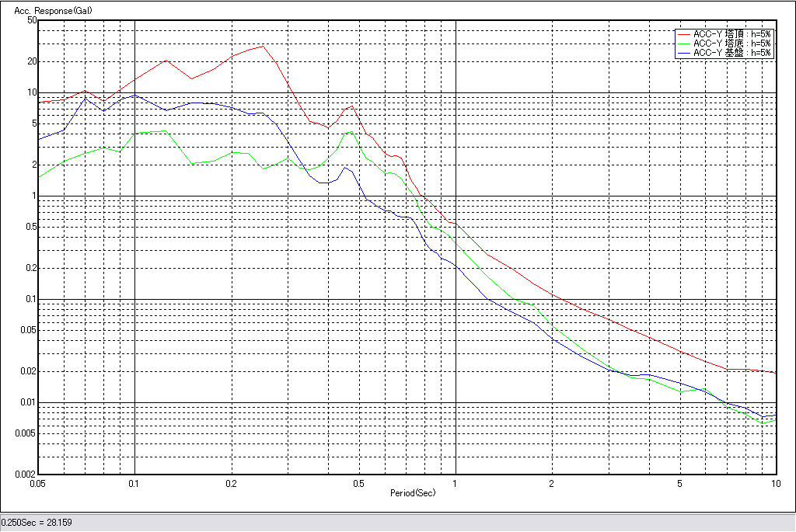Screen dimensions: 796x532
Task: Click the Y-axis tick label 0.002
Action: click(27, 474)
